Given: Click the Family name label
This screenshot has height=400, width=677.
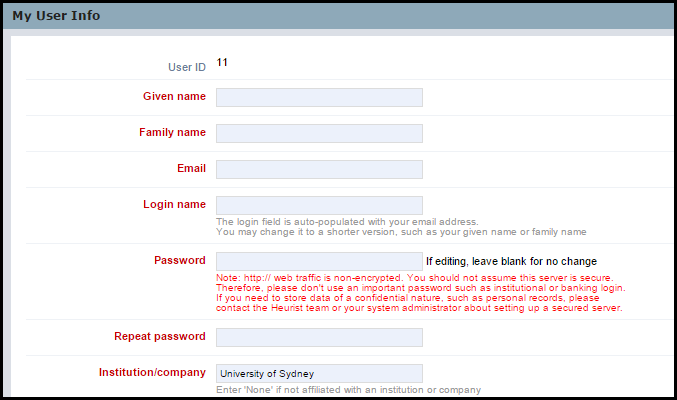Looking at the screenshot, I should coord(172,132).
